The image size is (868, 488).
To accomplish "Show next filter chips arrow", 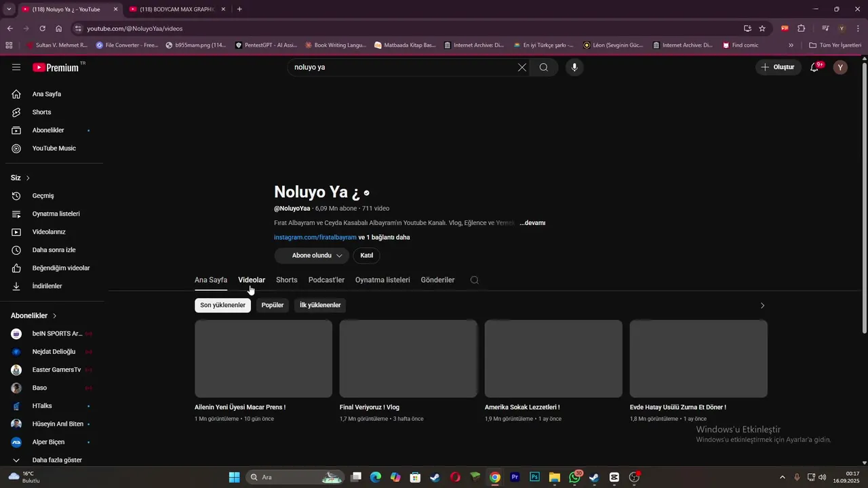I will (x=762, y=306).
